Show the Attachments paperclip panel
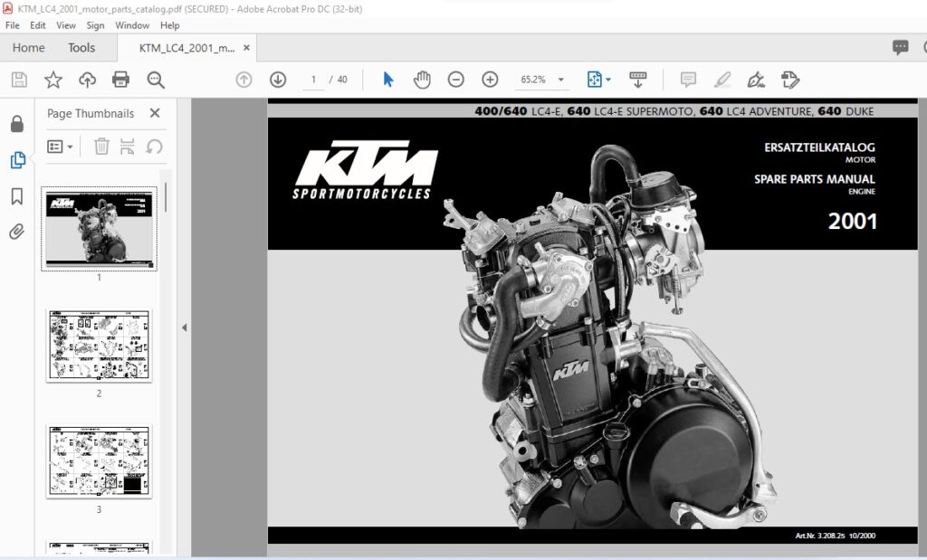The height and width of the screenshot is (560, 927). tap(17, 232)
